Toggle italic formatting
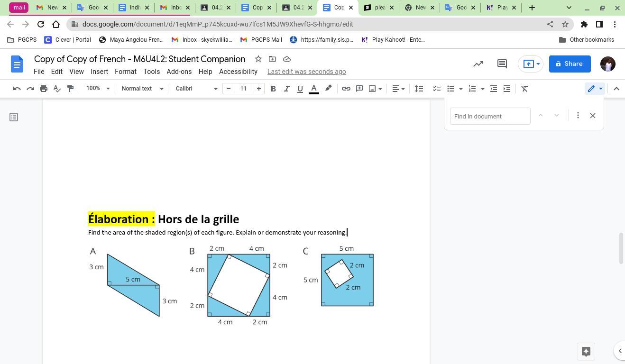Screen dimensions: 625x364 286,89
